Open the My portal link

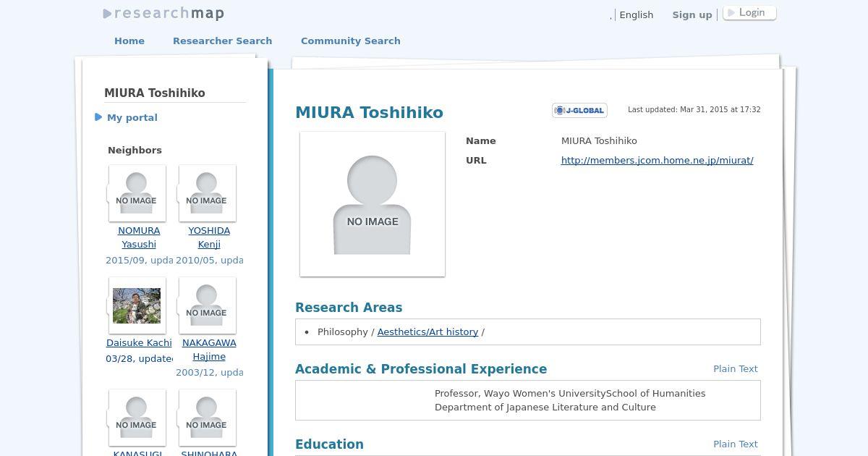tap(132, 117)
